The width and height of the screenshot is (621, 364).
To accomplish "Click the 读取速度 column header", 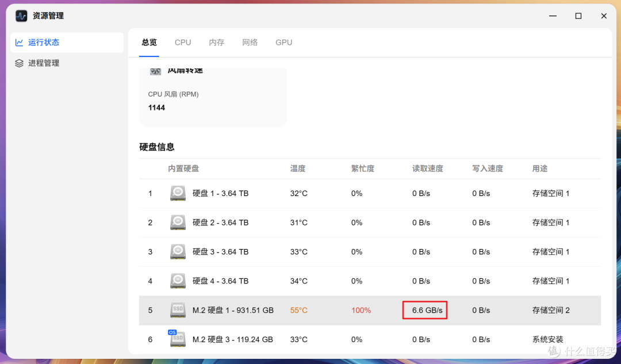I will [428, 168].
